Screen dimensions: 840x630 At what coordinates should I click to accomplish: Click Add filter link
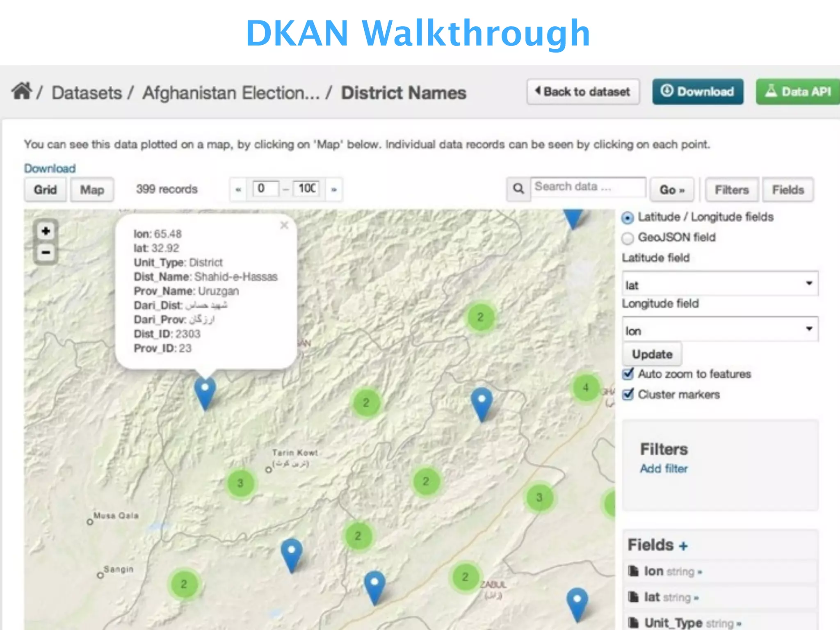(664, 468)
